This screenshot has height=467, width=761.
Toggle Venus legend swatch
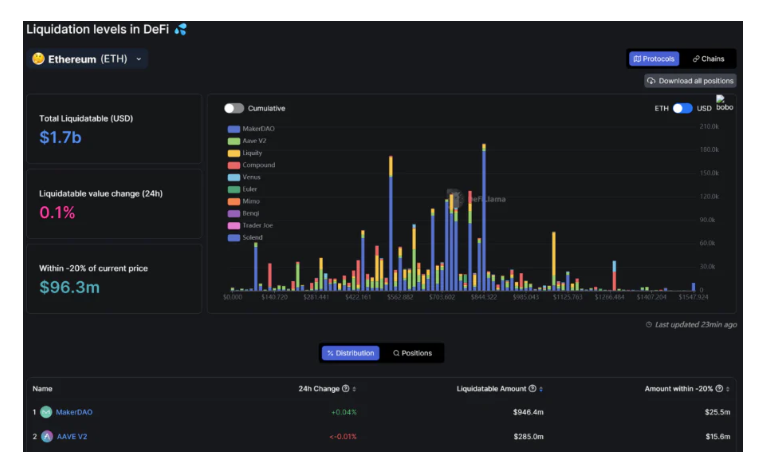(x=234, y=177)
